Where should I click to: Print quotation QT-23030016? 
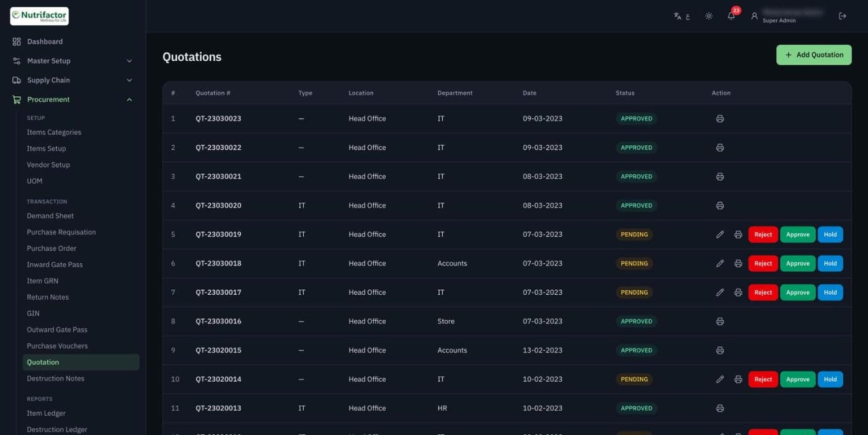[720, 321]
